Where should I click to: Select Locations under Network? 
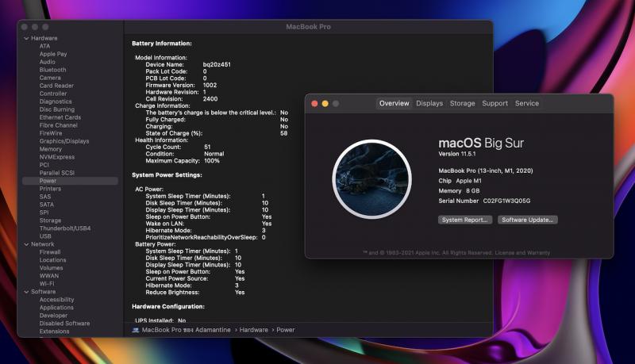pyautogui.click(x=52, y=260)
